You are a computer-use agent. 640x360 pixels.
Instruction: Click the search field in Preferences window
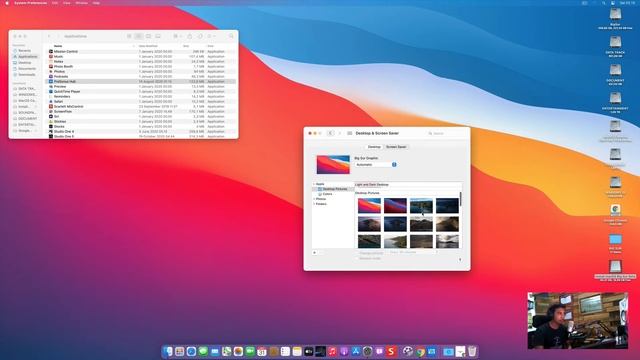pos(445,133)
